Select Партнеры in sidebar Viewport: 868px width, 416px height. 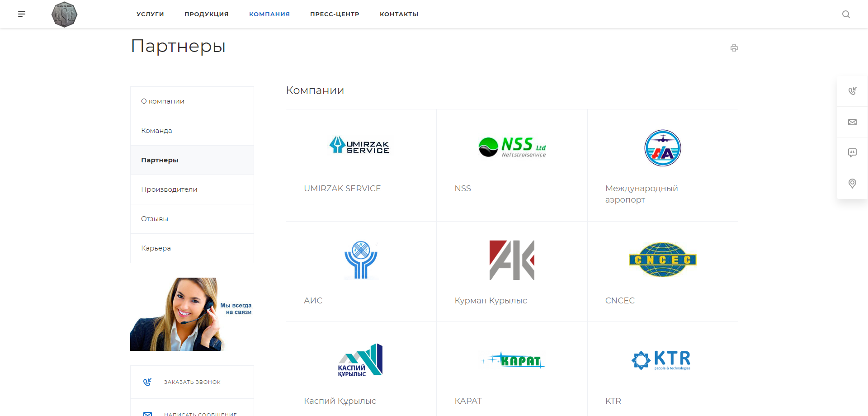point(192,160)
